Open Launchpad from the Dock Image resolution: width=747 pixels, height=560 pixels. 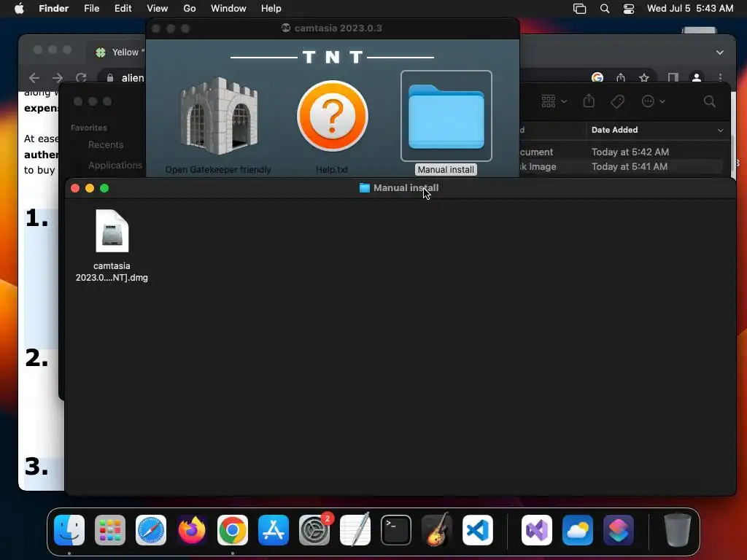point(110,530)
